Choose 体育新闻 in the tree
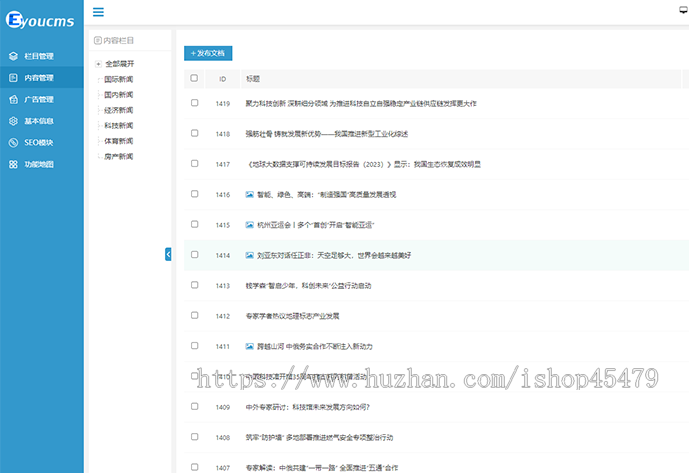This screenshot has width=689, height=473. (119, 141)
